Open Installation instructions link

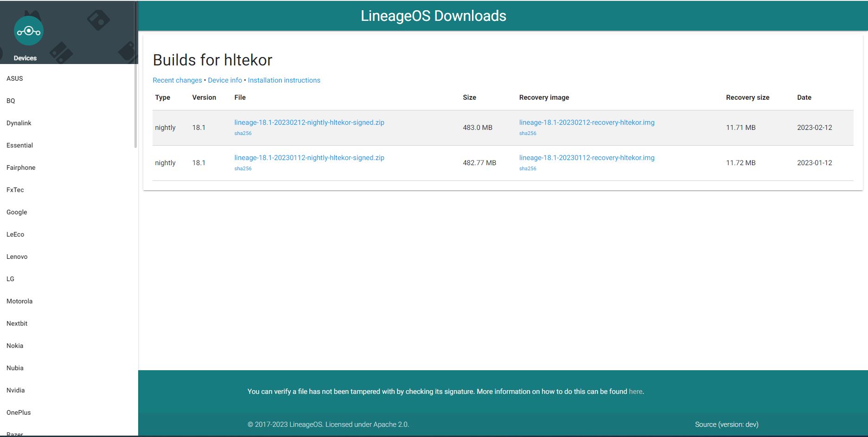[284, 80]
